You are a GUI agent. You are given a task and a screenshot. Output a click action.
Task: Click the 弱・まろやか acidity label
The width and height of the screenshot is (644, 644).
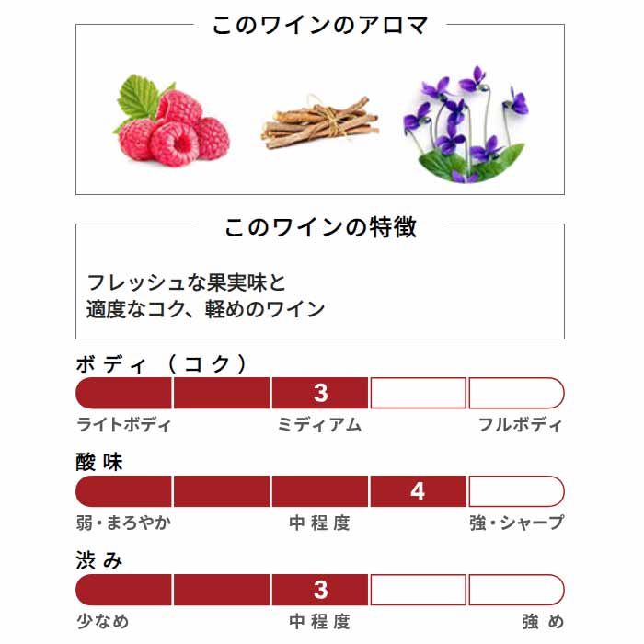[x=123, y=523]
